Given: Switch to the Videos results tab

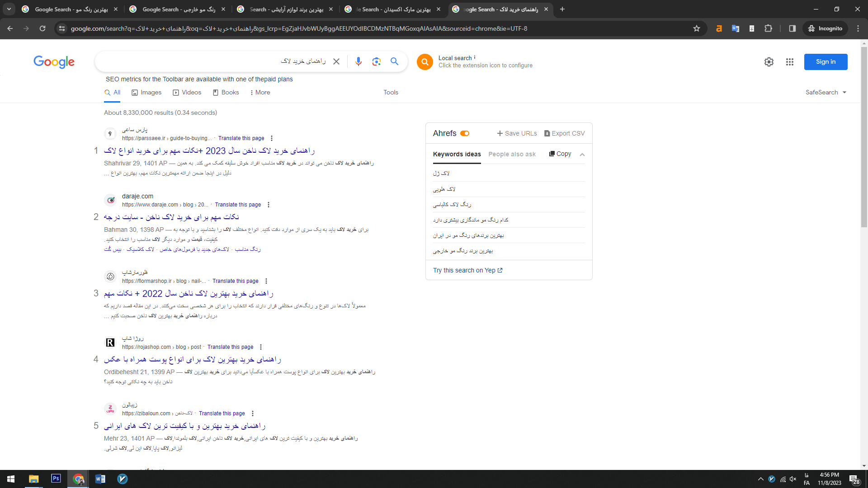Looking at the screenshot, I should coord(187,92).
